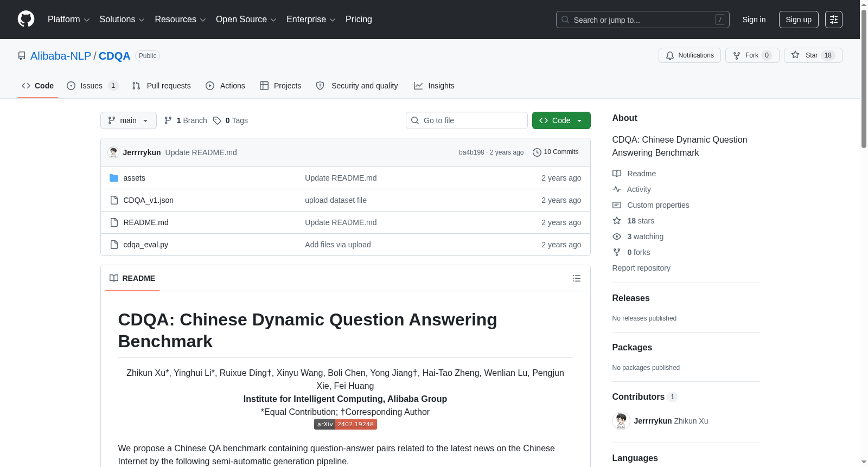Viewport: 868px width, 467px height.
Task: Click the icon beside Custom properties
Action: click(x=617, y=205)
